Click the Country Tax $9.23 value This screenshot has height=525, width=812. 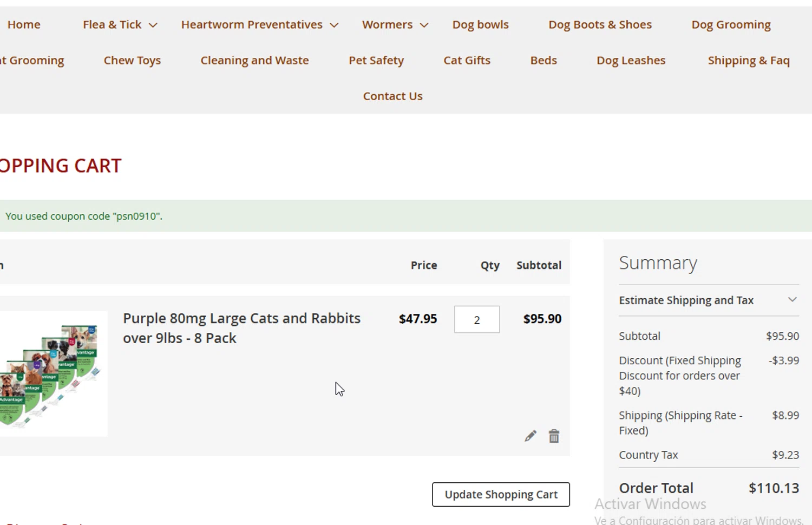click(x=785, y=455)
